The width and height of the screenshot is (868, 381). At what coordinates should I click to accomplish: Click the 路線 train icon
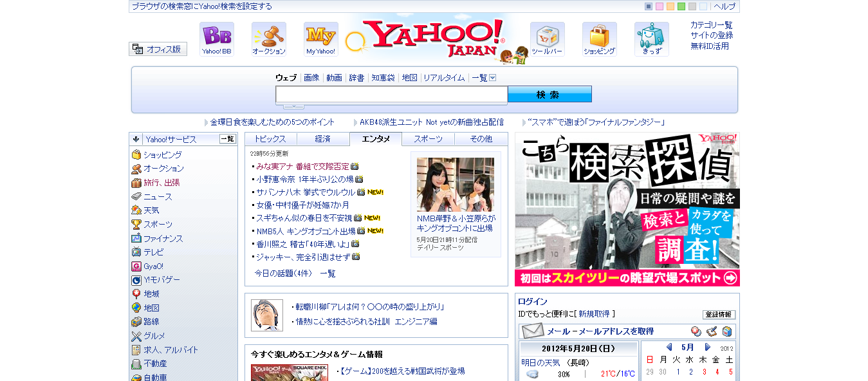point(136,322)
